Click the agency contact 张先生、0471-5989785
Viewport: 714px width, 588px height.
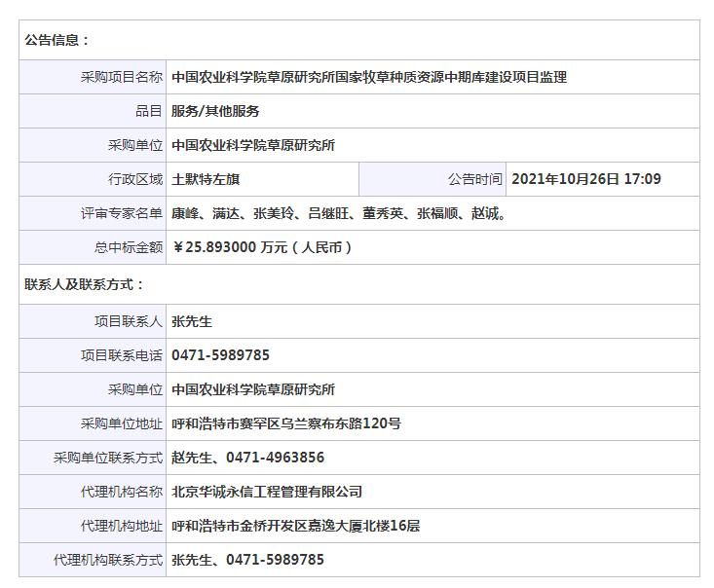[x=247, y=560]
